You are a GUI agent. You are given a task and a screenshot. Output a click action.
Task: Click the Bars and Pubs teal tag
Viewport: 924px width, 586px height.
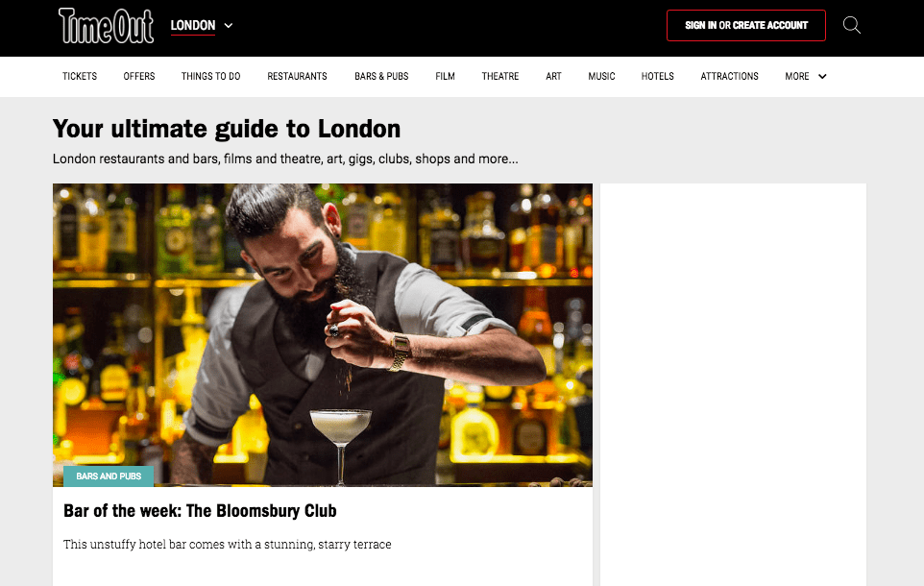[109, 476]
